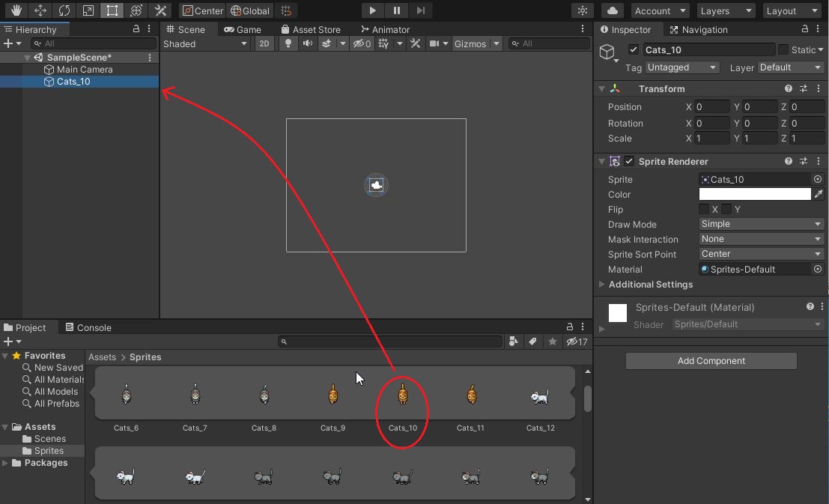The image size is (829, 504).
Task: Toggle grid snapping icon in toolbar
Action: [x=286, y=10]
